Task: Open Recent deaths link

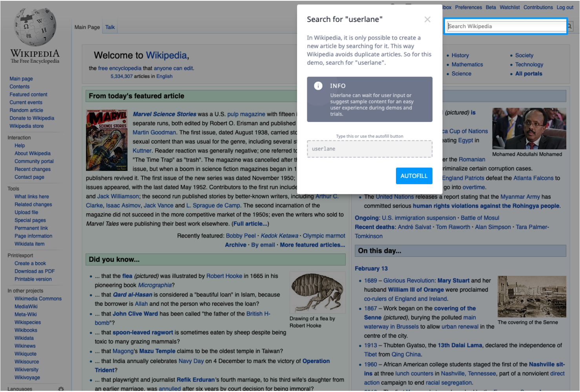Action: [x=374, y=227]
